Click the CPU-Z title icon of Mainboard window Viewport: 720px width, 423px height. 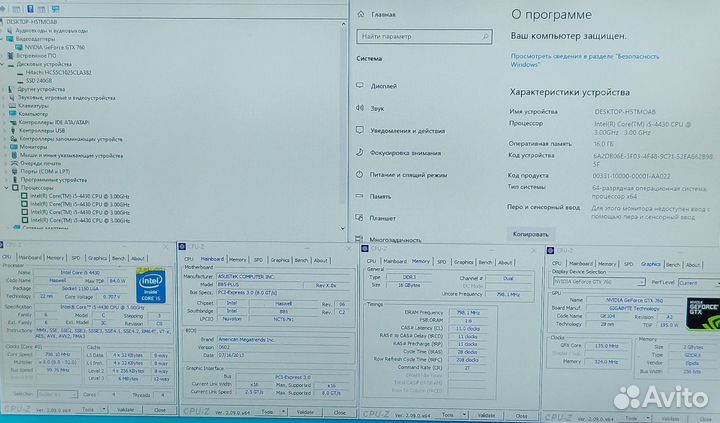pos(182,247)
